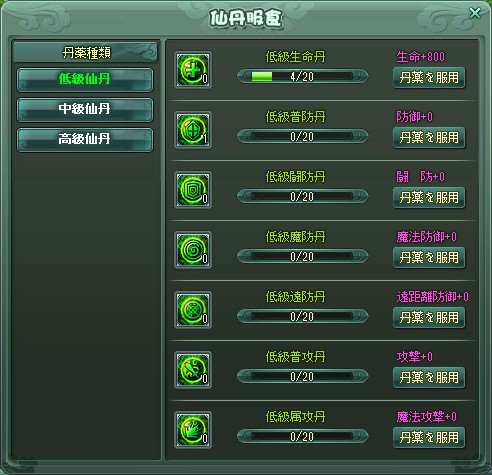Click the 低級闘防丹 pill icon
This screenshot has width=492, height=475.
[193, 190]
